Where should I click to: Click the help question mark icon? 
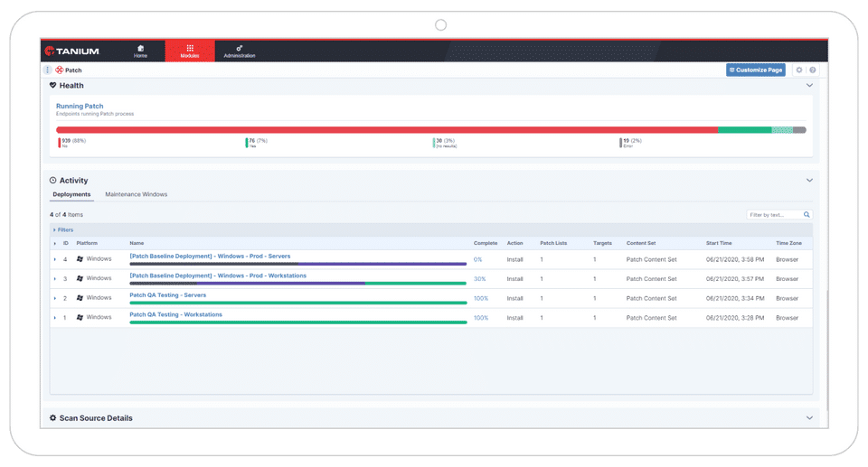tap(813, 70)
